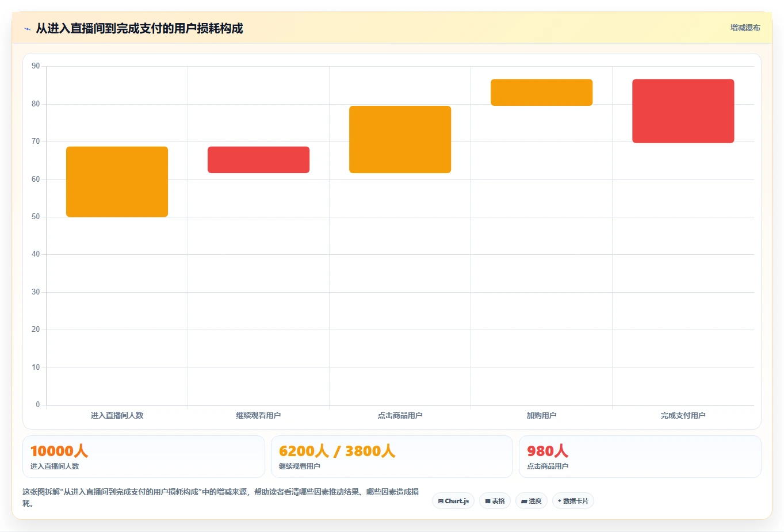784x532 pixels.
Task: Open the 10000人 data card
Action: (x=143, y=457)
